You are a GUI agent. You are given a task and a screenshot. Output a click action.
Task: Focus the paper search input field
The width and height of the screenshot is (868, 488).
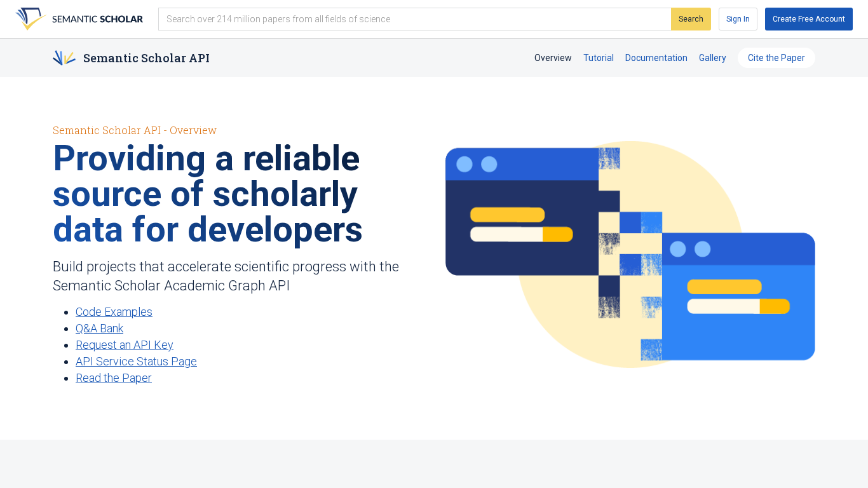click(x=414, y=19)
